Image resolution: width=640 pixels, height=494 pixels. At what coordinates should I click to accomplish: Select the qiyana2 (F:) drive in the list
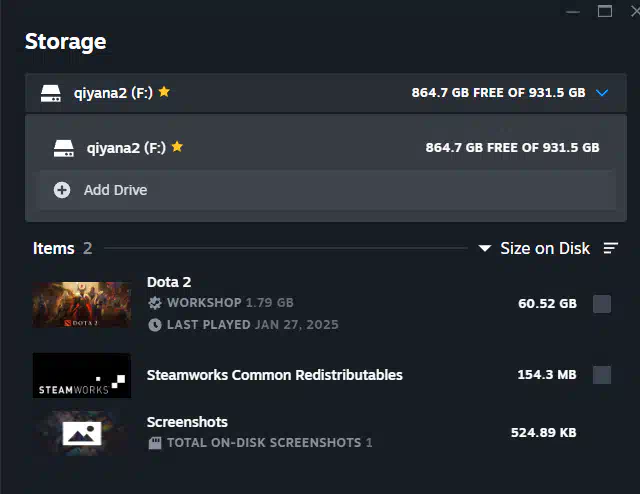[326, 147]
